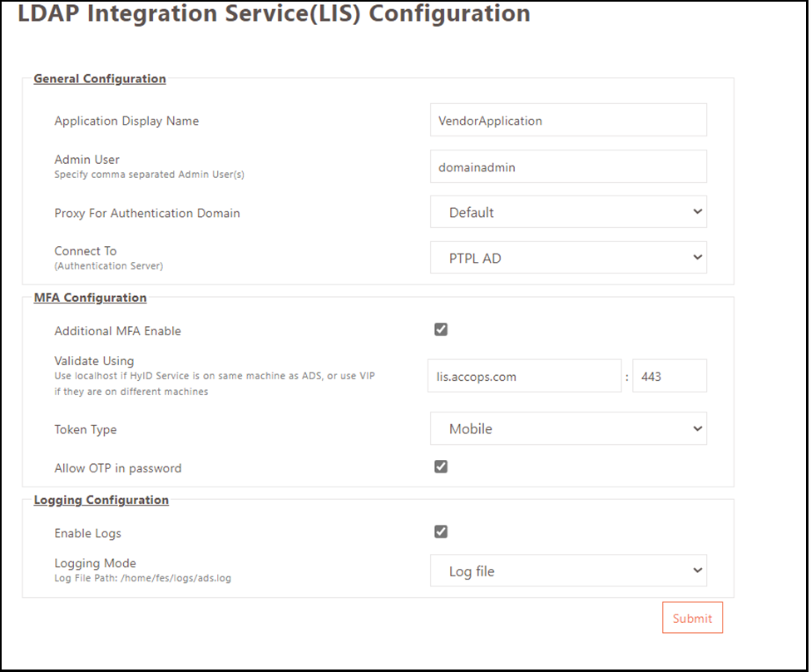The width and height of the screenshot is (811, 672).
Task: Focus the Admin User input box
Action: [x=568, y=166]
